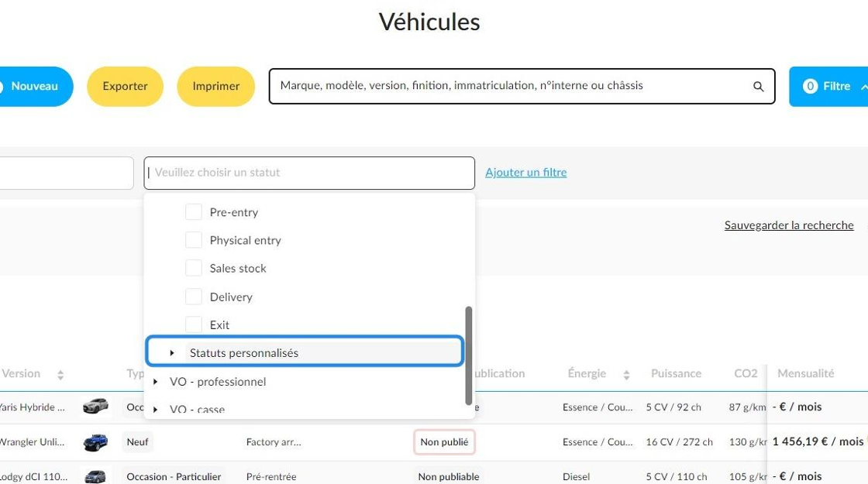
Task: Tick the Sales stock checkbox
Action: click(x=193, y=268)
